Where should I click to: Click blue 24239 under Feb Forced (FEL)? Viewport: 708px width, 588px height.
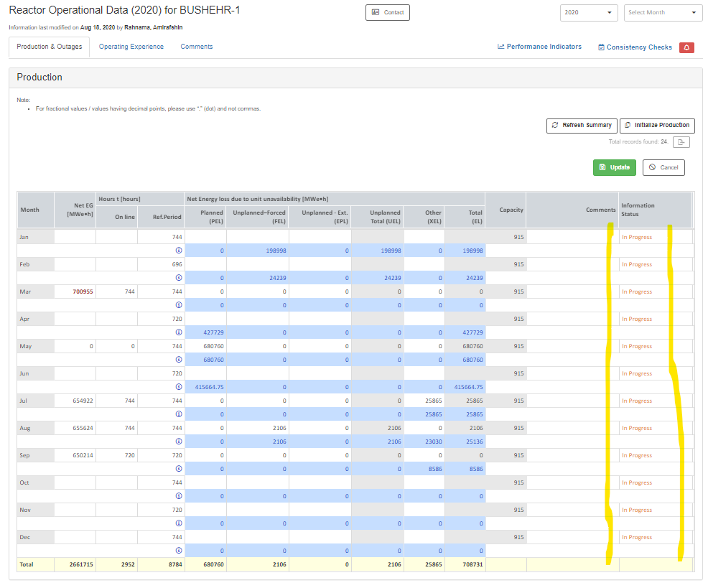(x=278, y=278)
